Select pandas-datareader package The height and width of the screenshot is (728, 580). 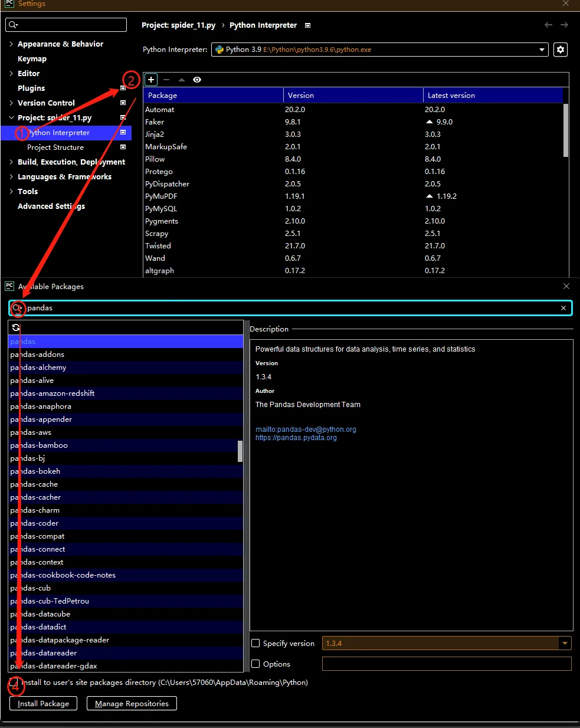[126, 653]
